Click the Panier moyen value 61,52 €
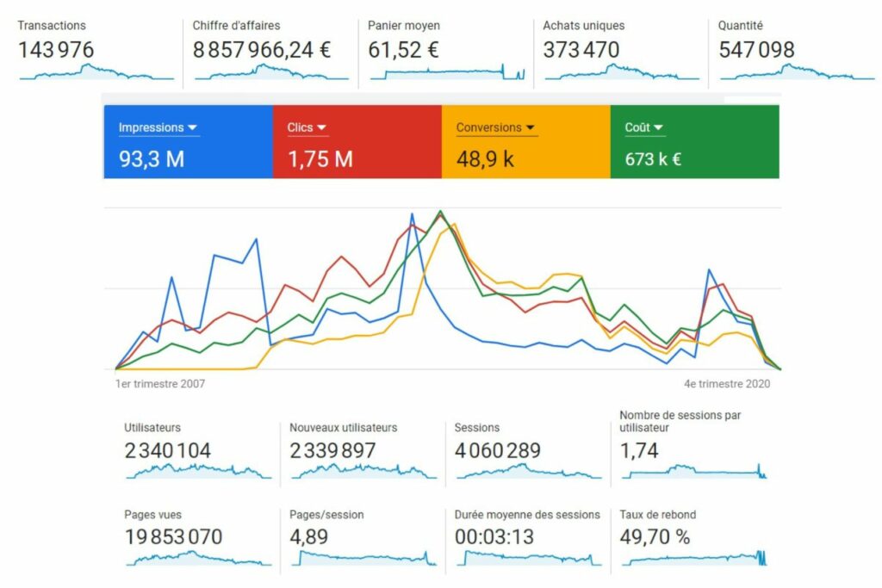882x588 pixels. 403,50
